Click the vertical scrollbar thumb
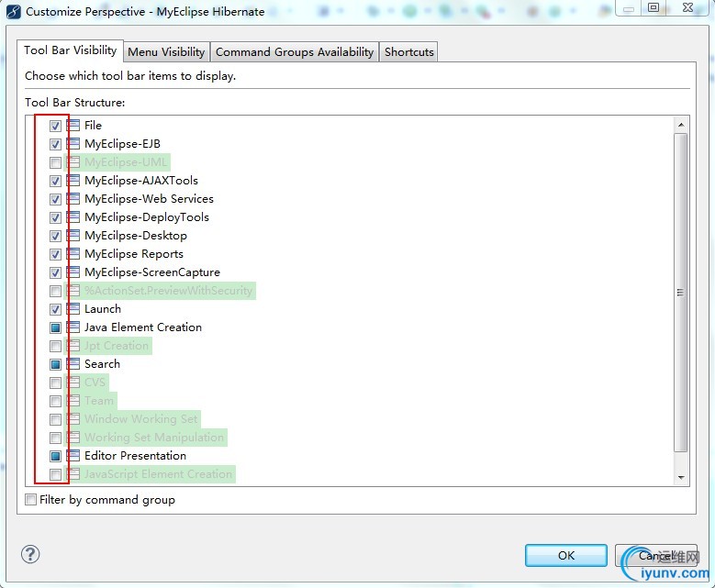 (x=681, y=293)
